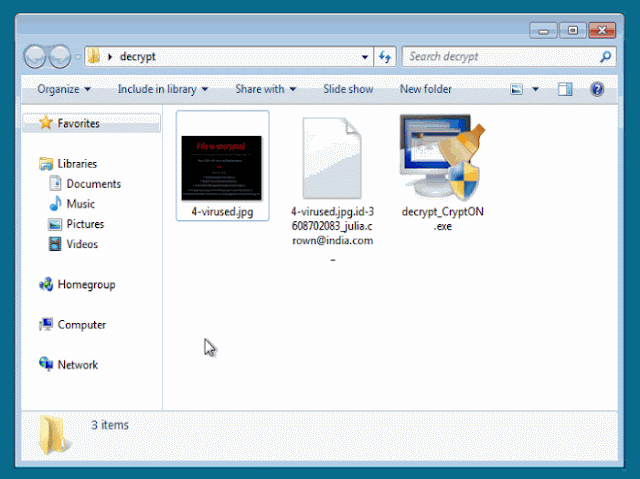Image resolution: width=640 pixels, height=479 pixels.
Task: Click the '3 items' status text
Action: click(x=110, y=425)
